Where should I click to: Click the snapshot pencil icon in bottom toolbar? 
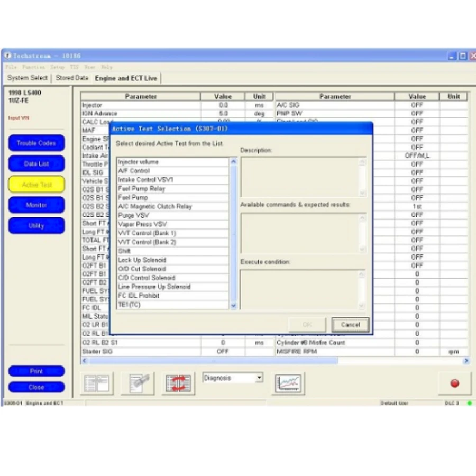[138, 383]
